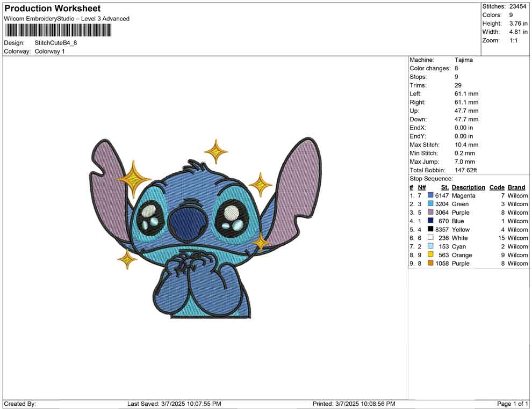
Task: Click the Max Jump value '7.0 mm'
Action: [465, 162]
